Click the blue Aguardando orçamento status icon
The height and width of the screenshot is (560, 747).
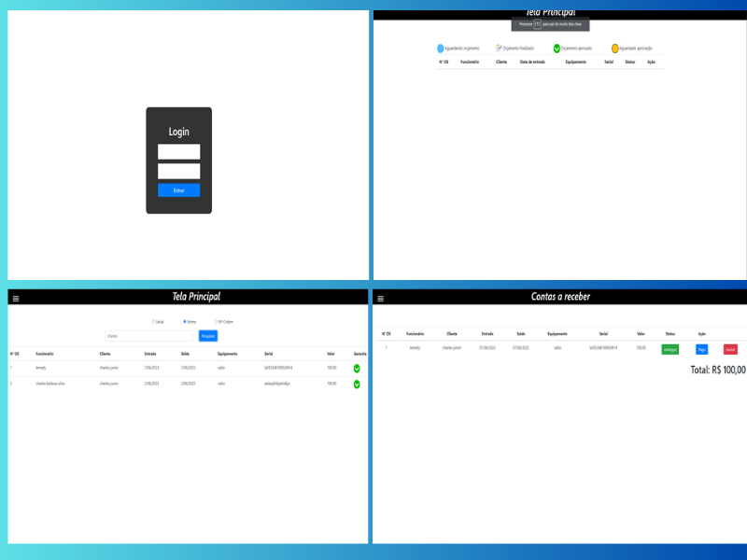coord(441,49)
